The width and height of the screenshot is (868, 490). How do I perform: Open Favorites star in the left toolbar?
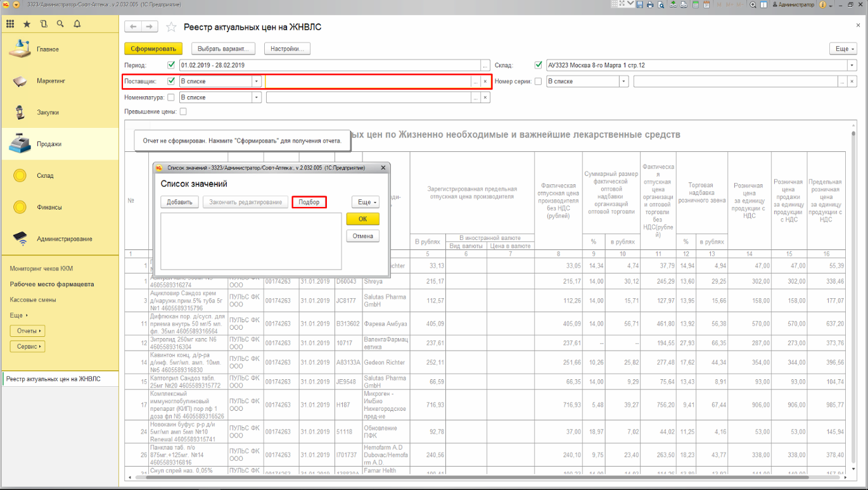[27, 24]
